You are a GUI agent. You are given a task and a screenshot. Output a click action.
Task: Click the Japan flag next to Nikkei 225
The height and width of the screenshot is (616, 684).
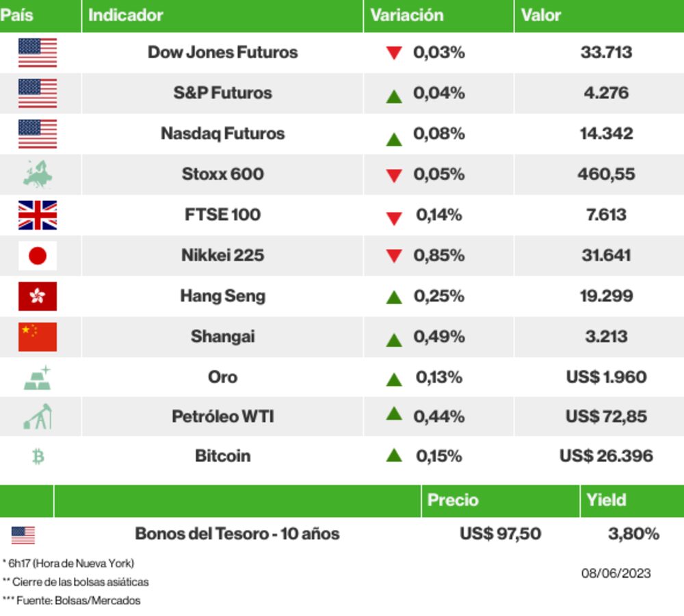pos(38,256)
